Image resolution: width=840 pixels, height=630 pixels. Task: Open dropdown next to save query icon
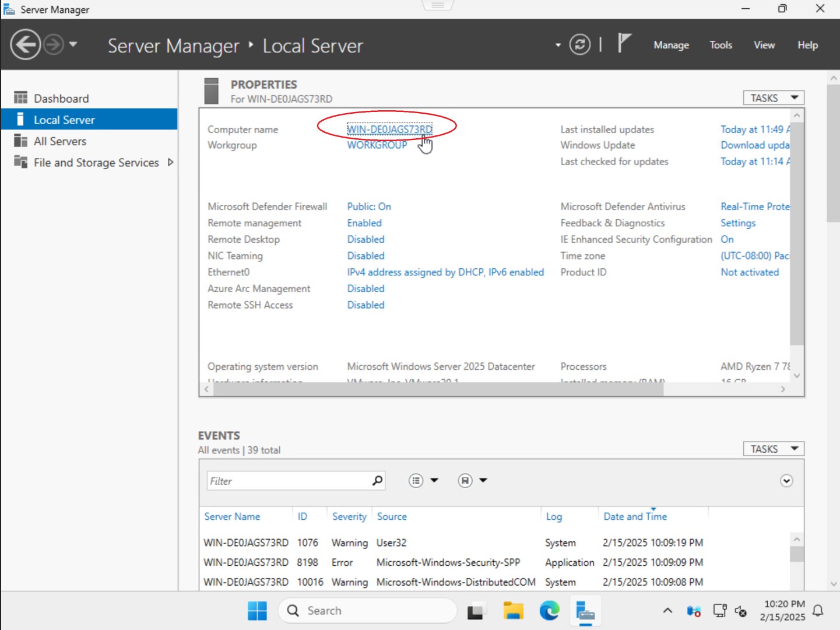coord(483,481)
